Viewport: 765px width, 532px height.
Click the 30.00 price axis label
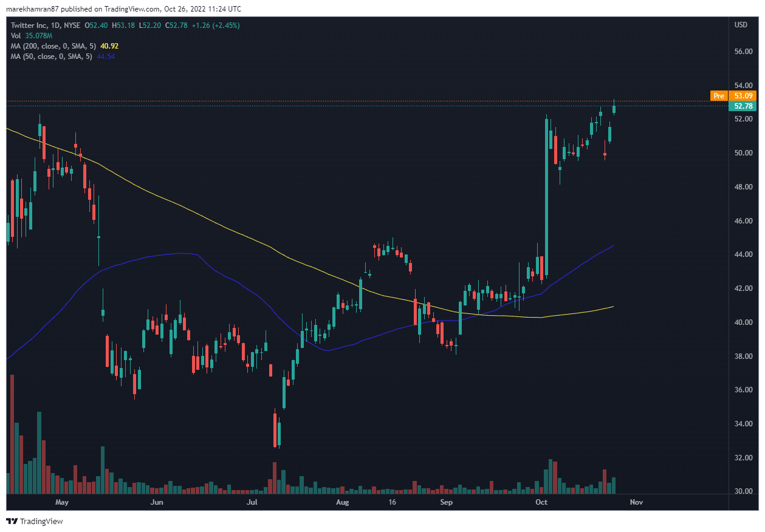(x=744, y=491)
